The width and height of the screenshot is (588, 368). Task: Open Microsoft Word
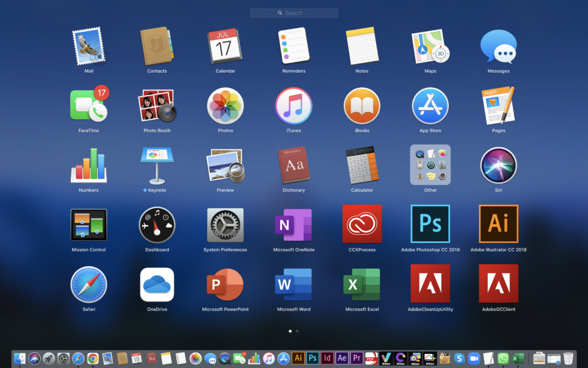[293, 283]
